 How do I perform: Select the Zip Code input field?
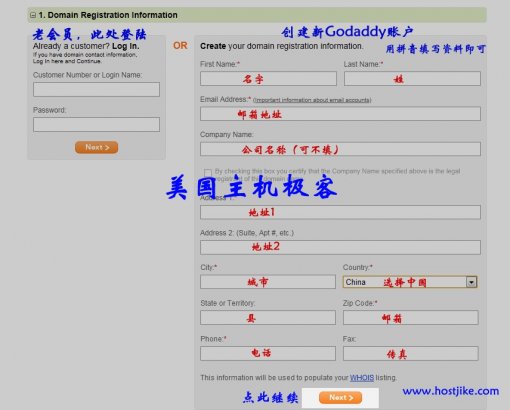click(x=411, y=318)
